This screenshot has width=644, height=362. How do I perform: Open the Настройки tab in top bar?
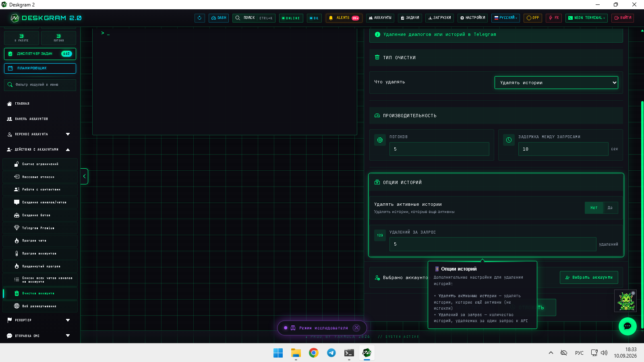[473, 18]
